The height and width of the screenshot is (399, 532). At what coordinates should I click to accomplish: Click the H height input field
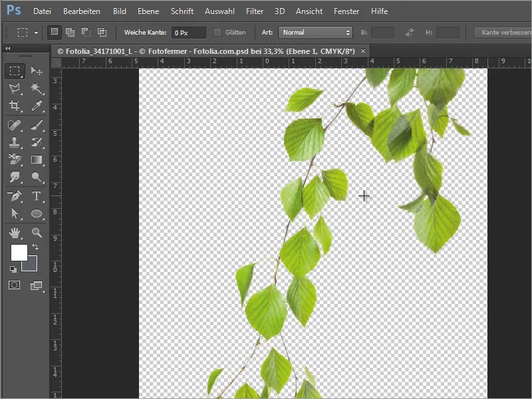tap(448, 33)
